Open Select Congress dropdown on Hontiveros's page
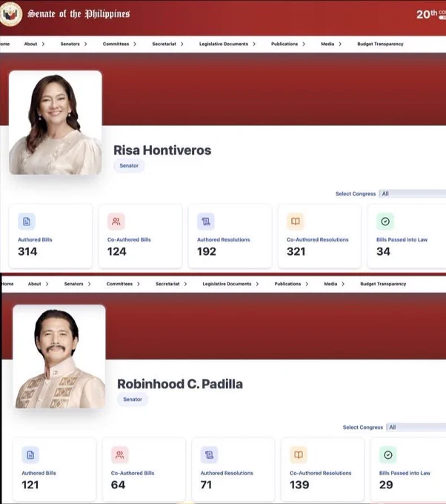The image size is (446, 504). pyautogui.click(x=413, y=193)
